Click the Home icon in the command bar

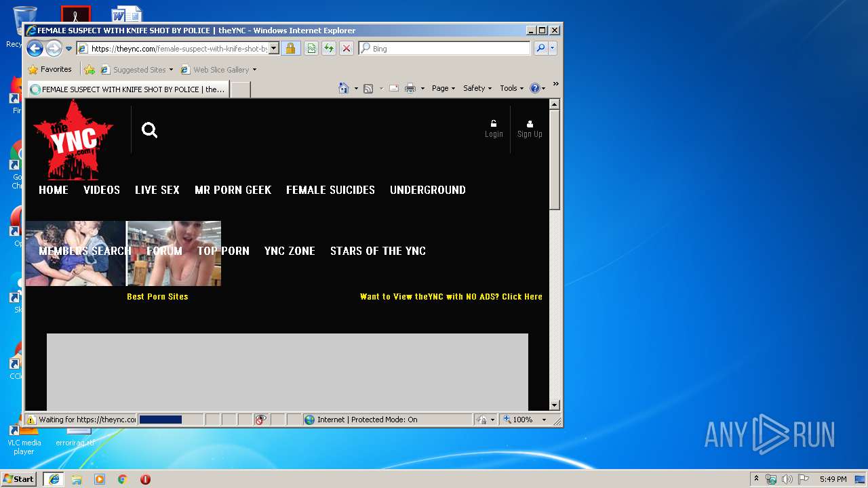pos(344,88)
